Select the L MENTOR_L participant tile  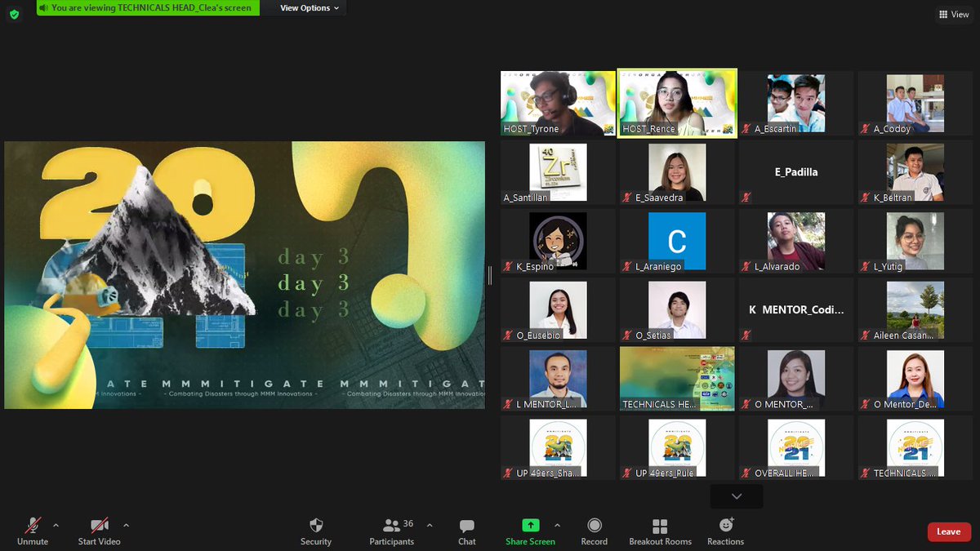click(x=558, y=379)
